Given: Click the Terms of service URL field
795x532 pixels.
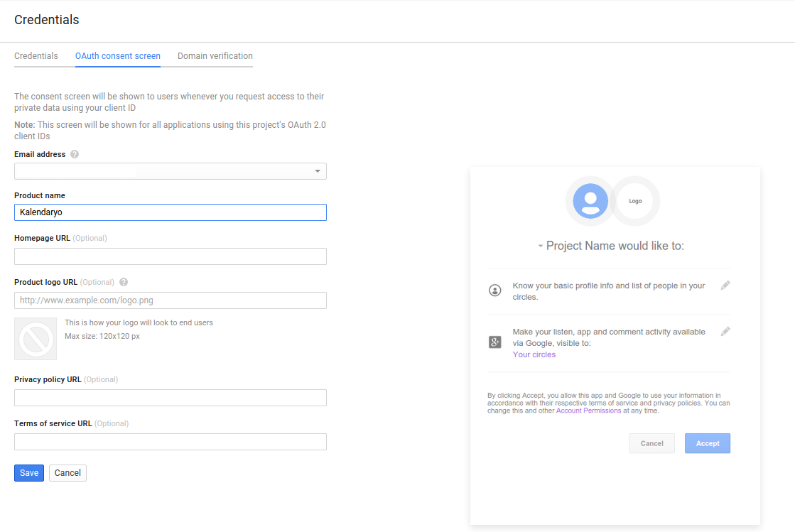Looking at the screenshot, I should [171, 442].
